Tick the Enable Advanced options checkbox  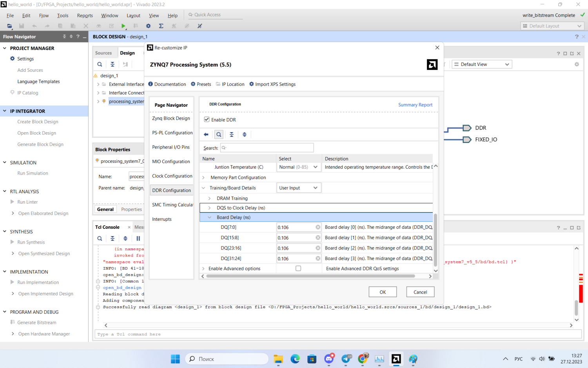coord(298,268)
